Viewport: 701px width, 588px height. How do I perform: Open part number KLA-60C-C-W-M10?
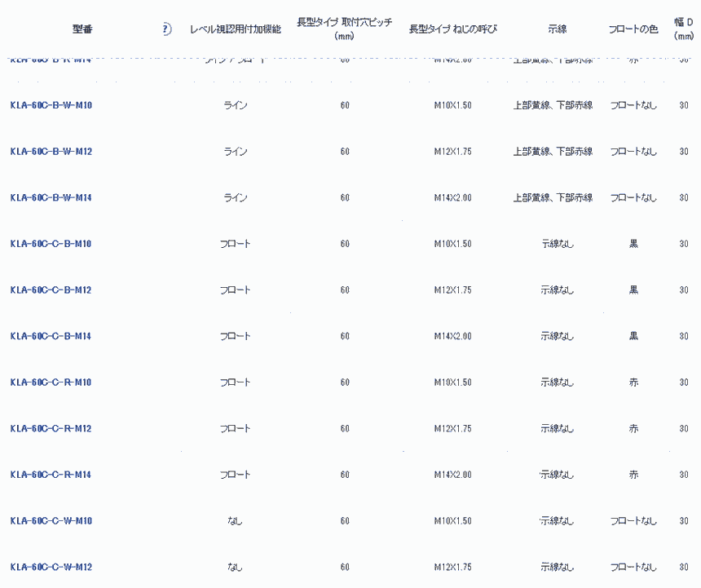pyautogui.click(x=51, y=521)
